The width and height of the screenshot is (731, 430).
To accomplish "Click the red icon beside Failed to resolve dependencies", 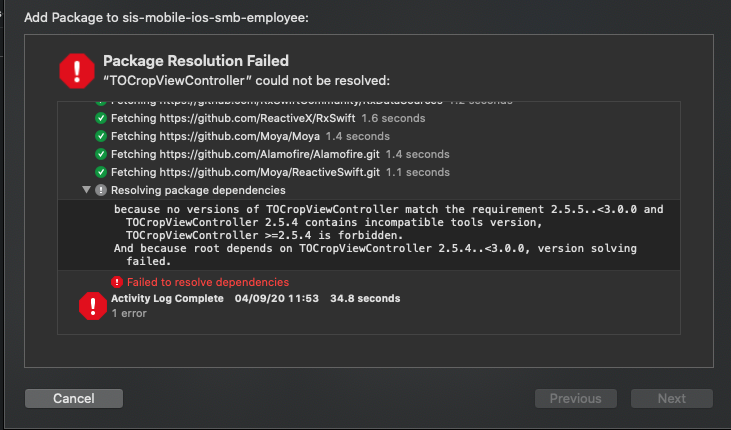I will coord(117,282).
